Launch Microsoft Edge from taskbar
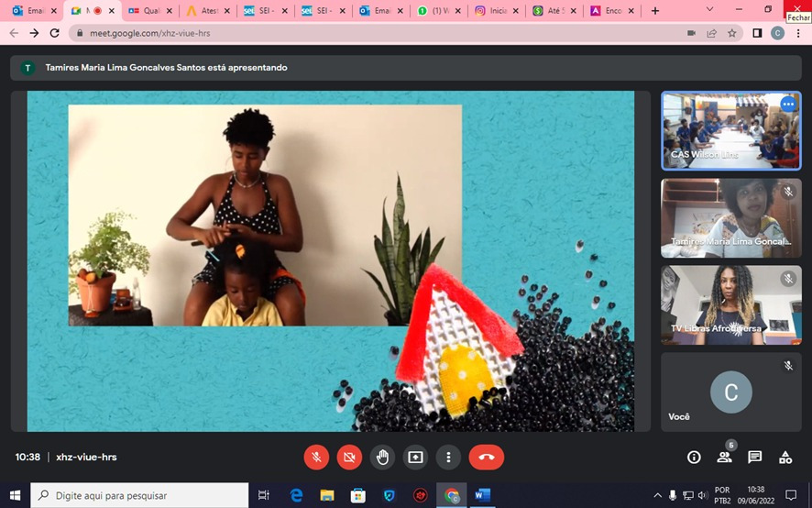 [x=296, y=495]
